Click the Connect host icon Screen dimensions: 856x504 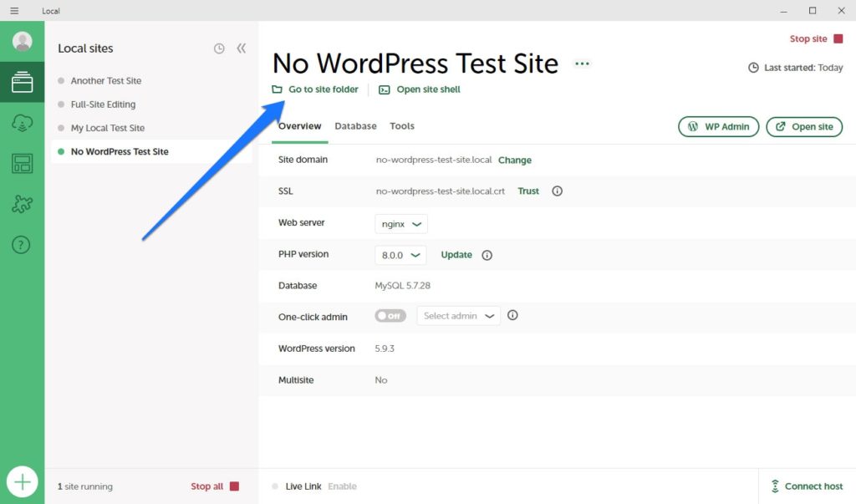(x=775, y=486)
